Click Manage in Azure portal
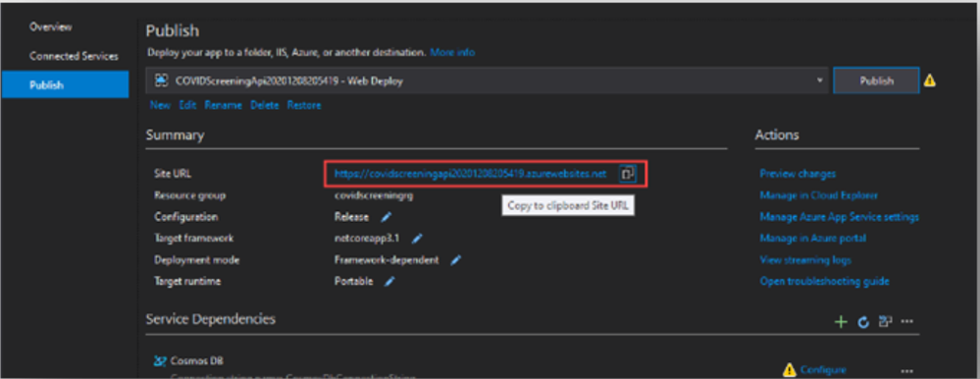The image size is (980, 379). coord(813,239)
